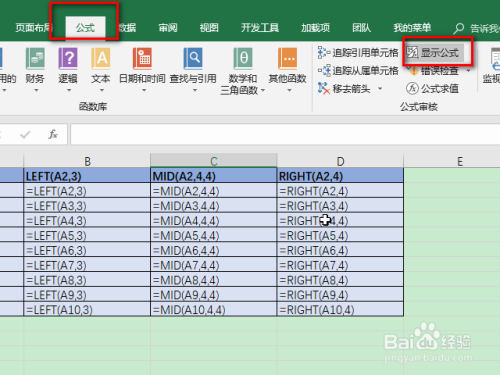Switch to the 页面布局 ribbon tab
The height and width of the screenshot is (375, 500).
[34, 28]
